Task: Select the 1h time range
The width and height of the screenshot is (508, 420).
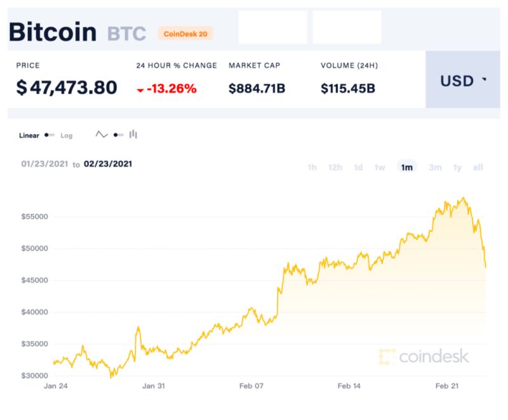Action: (312, 167)
